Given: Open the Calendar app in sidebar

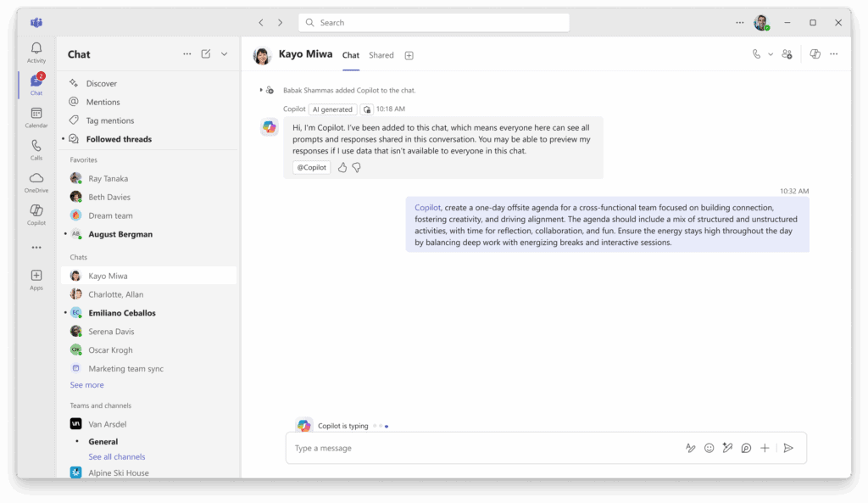Looking at the screenshot, I should point(36,117).
